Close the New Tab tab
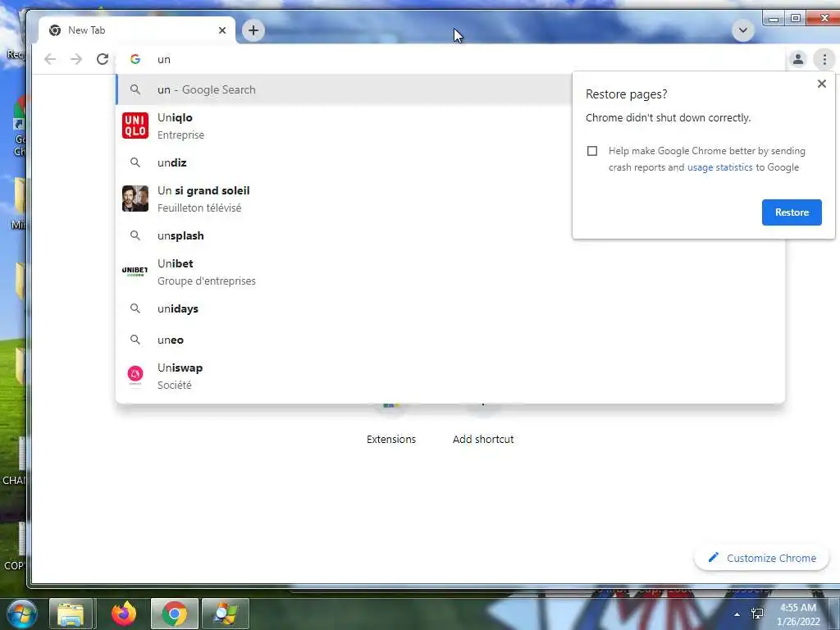The width and height of the screenshot is (840, 630). 222,30
